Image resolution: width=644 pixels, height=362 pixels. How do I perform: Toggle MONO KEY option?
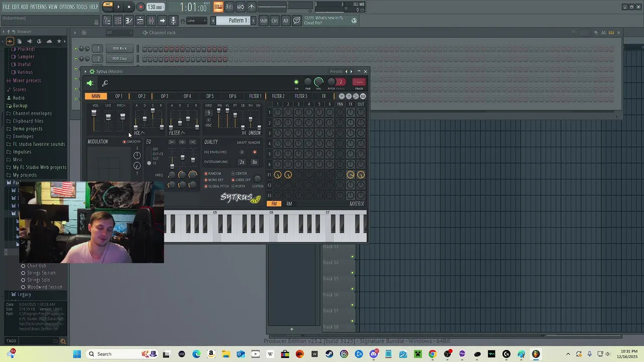click(214, 180)
